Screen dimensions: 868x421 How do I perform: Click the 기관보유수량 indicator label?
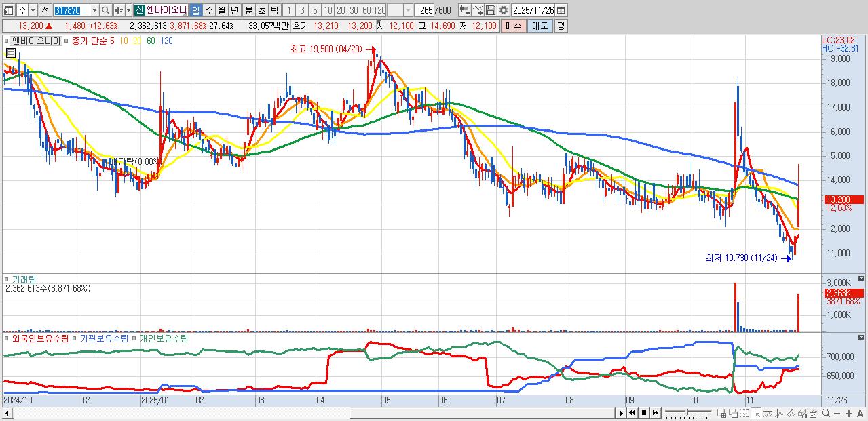coord(105,338)
